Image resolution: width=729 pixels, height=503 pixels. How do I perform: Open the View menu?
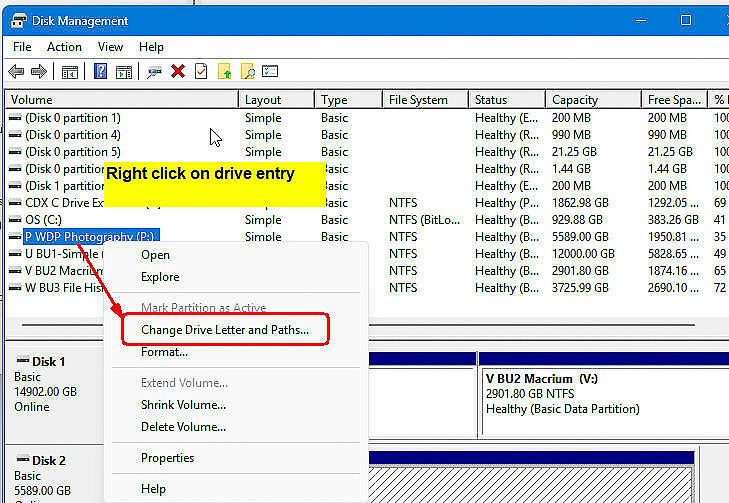[x=110, y=47]
